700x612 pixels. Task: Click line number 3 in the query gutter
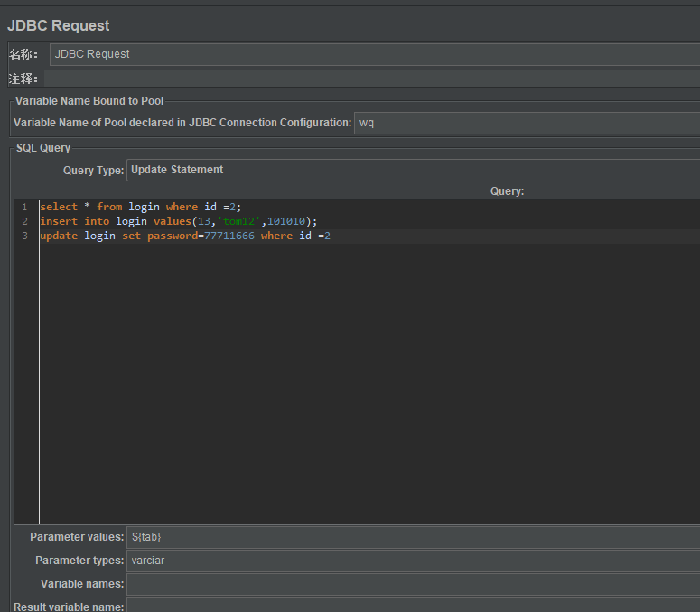(x=25, y=236)
